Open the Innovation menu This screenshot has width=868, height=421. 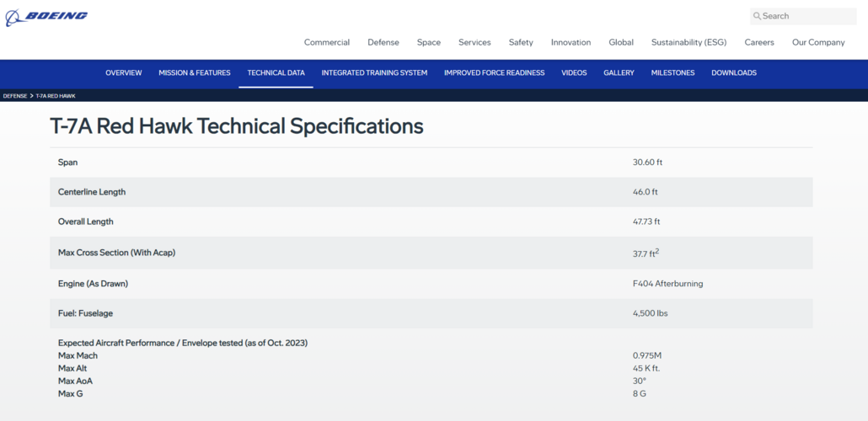571,42
